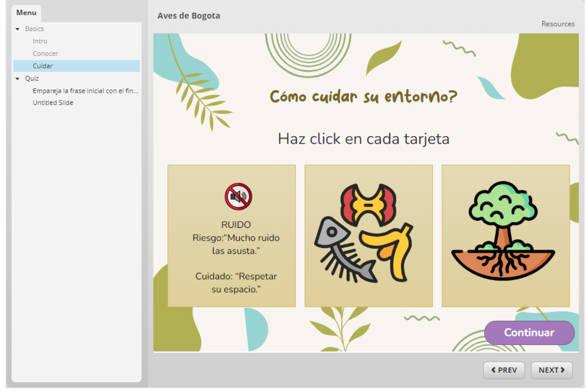Advance with the NEXT button

pyautogui.click(x=551, y=370)
